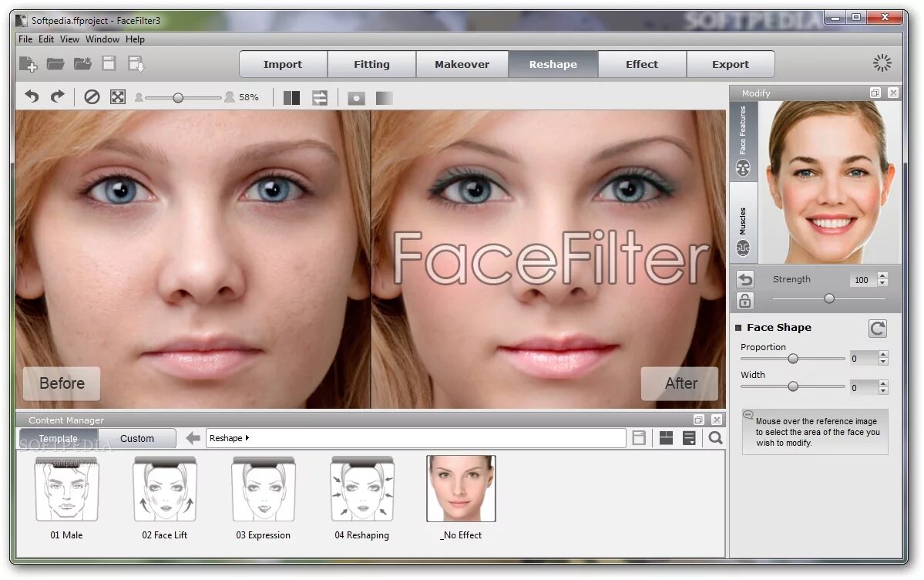Close the Modify panel
This screenshot has width=924, height=580.
tap(893, 93)
